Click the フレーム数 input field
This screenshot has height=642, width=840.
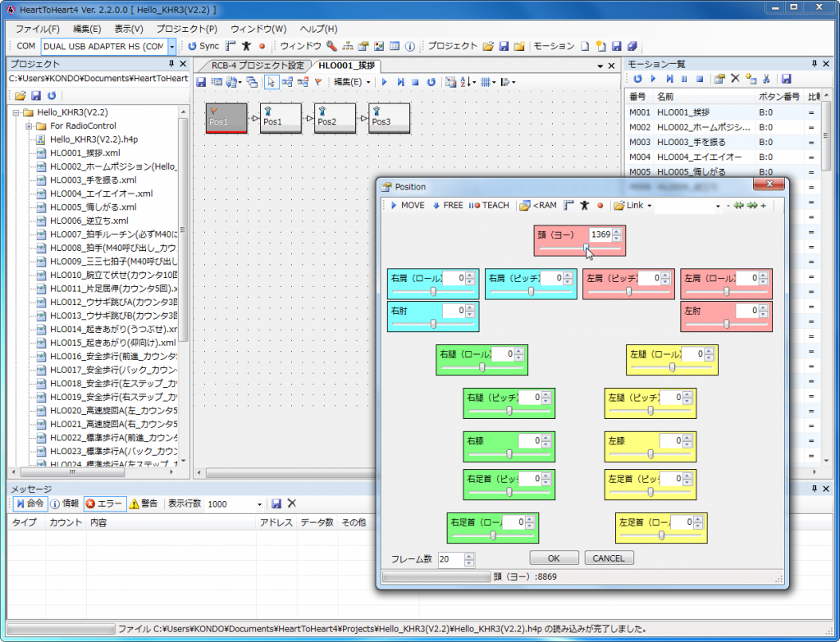451,559
